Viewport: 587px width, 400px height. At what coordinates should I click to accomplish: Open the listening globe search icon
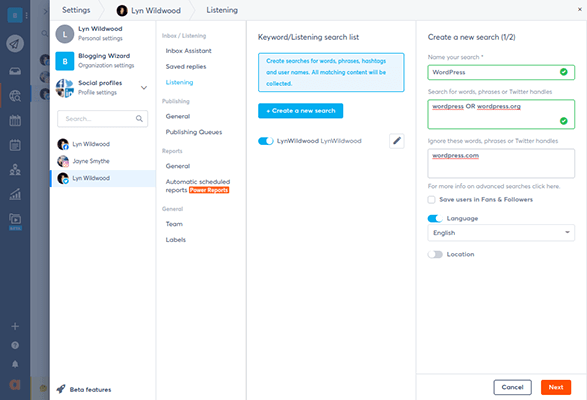point(15,96)
